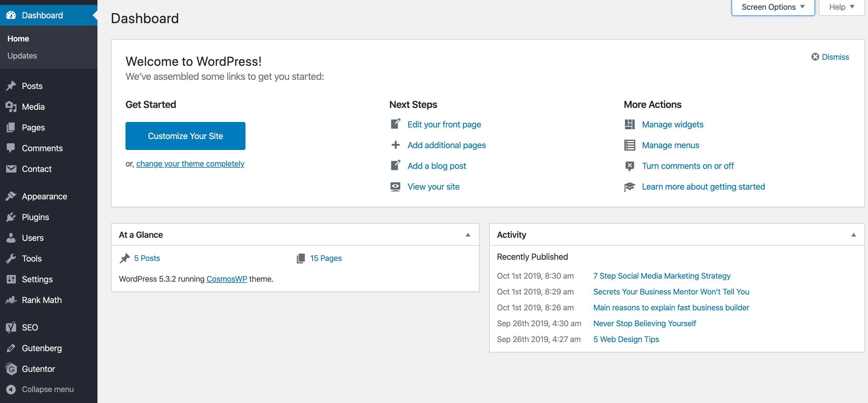The image size is (868, 403).
Task: Click the Rank Math chart icon
Action: click(11, 300)
